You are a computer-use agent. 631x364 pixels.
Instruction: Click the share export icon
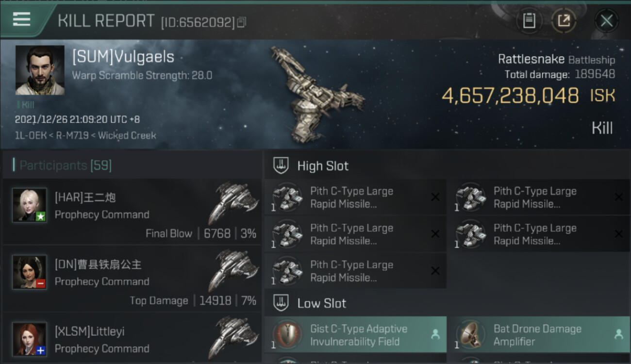[x=564, y=21]
